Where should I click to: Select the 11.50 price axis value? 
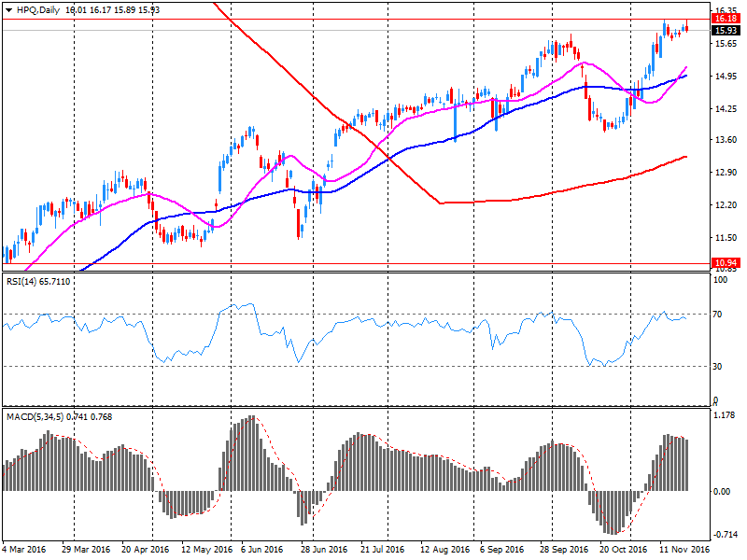click(726, 238)
